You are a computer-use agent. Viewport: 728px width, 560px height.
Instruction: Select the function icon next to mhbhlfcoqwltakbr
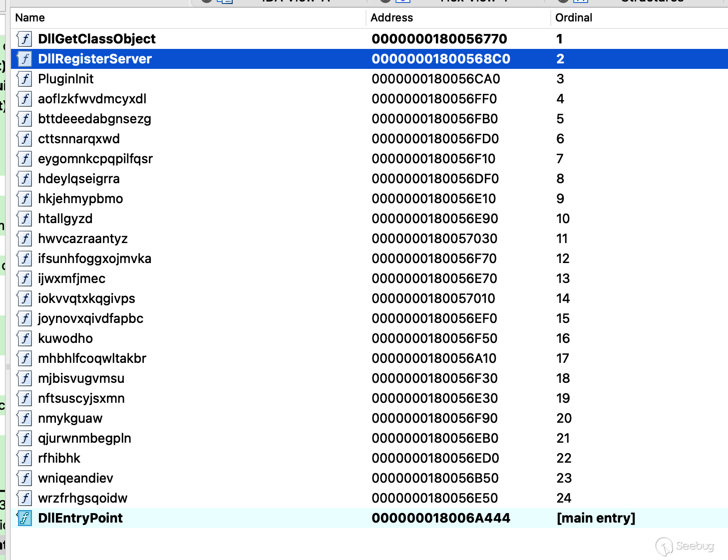24,358
